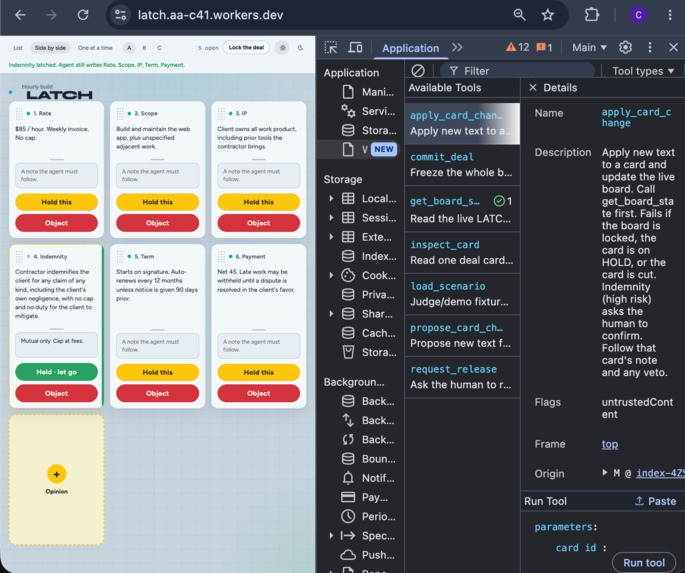The height and width of the screenshot is (573, 685).
Task: Open the Tool types dropdown
Action: tap(643, 71)
